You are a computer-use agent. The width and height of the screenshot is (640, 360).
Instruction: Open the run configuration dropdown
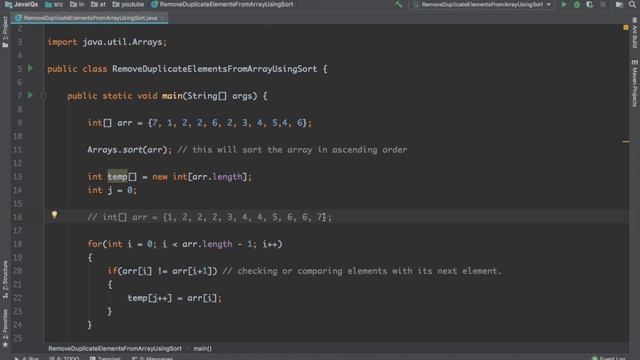click(x=482, y=4)
